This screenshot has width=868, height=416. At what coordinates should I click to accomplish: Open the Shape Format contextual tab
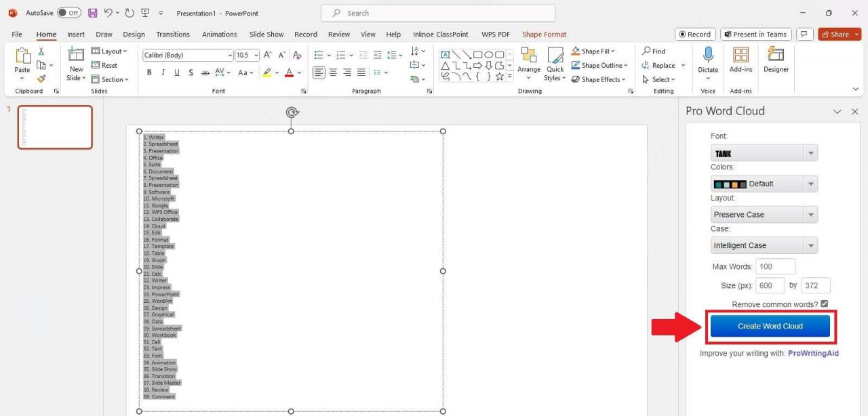(544, 34)
